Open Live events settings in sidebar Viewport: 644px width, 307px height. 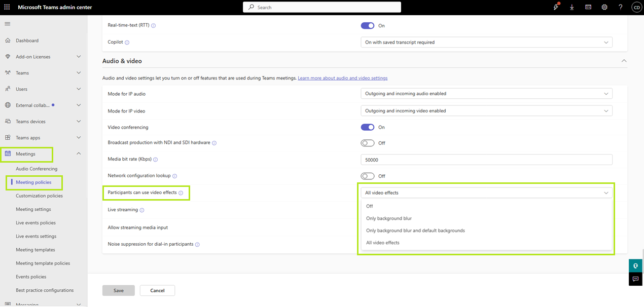coord(35,237)
